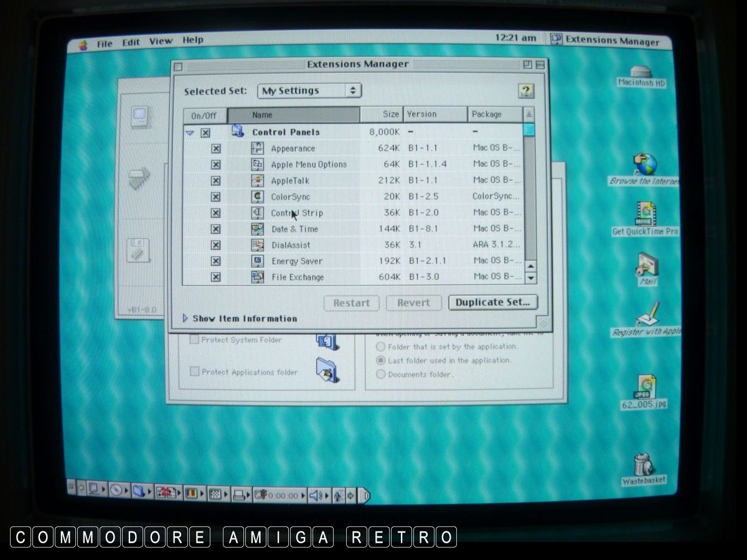Open the Mail desktop icon

point(647,264)
